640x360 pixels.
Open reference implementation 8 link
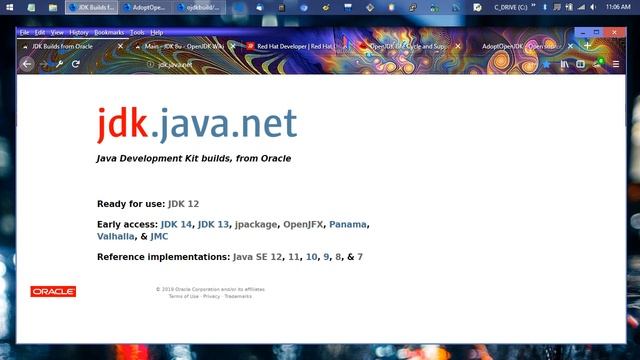point(338,257)
